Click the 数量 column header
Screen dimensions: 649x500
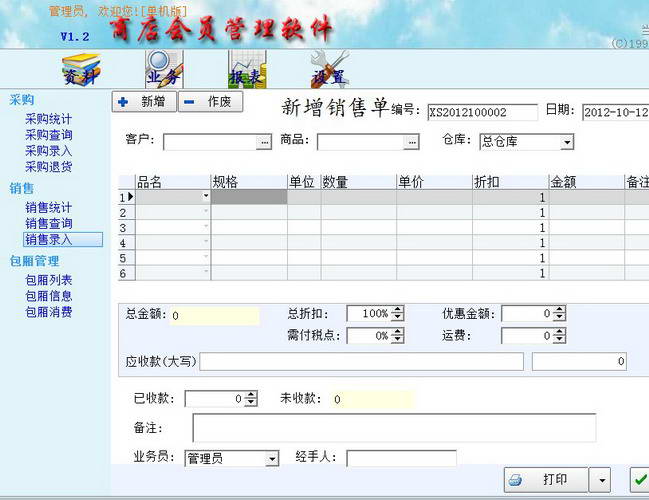click(358, 182)
